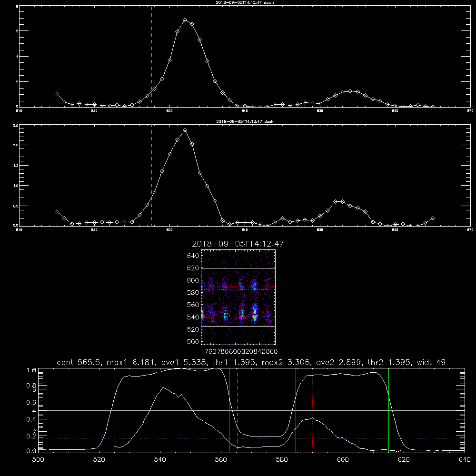Click the green solid line just left of the orange dashed line
This screenshot has width=476, height=476.
pos(229,410)
